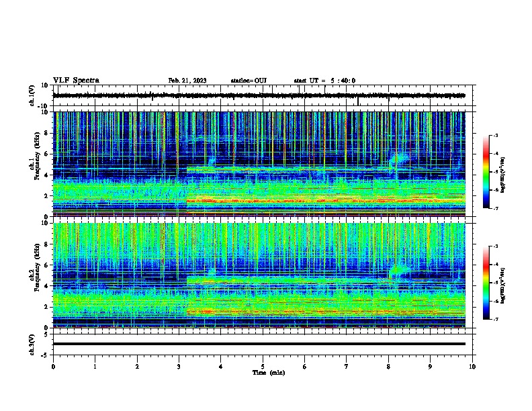Click the ch.1 voltage waveform trace
This screenshot has width=532, height=411.
click(x=259, y=95)
